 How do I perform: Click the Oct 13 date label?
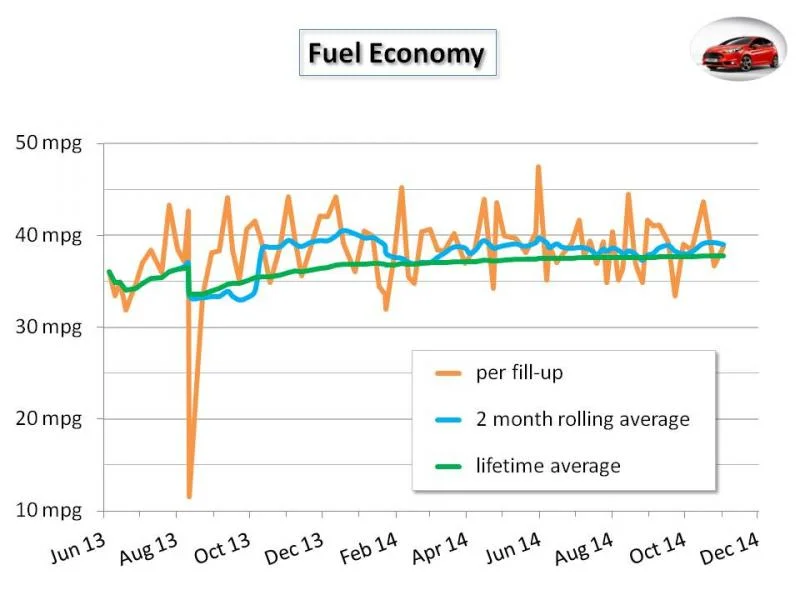tap(222, 548)
